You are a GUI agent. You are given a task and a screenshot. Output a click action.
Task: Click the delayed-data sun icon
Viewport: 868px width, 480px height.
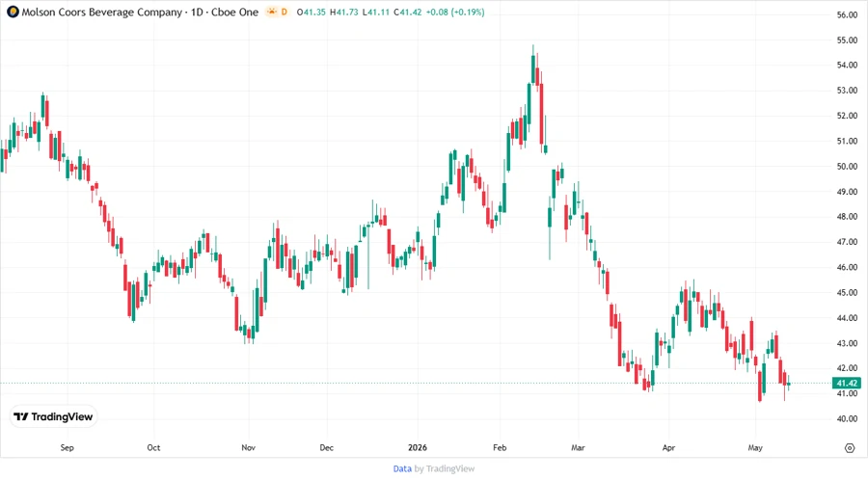point(272,12)
